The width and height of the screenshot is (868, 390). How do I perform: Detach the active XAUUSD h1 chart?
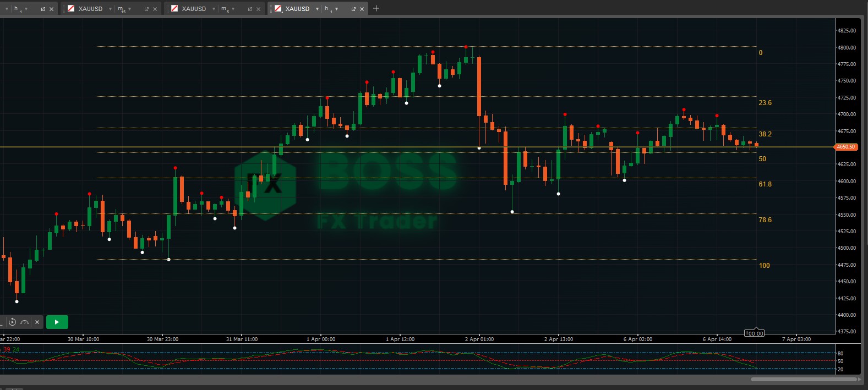pyautogui.click(x=353, y=9)
